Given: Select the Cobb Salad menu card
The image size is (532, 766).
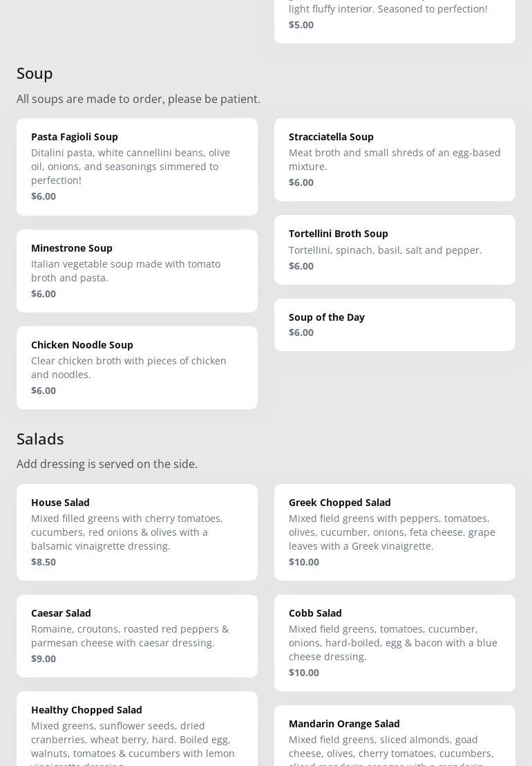Looking at the screenshot, I should point(395,642).
